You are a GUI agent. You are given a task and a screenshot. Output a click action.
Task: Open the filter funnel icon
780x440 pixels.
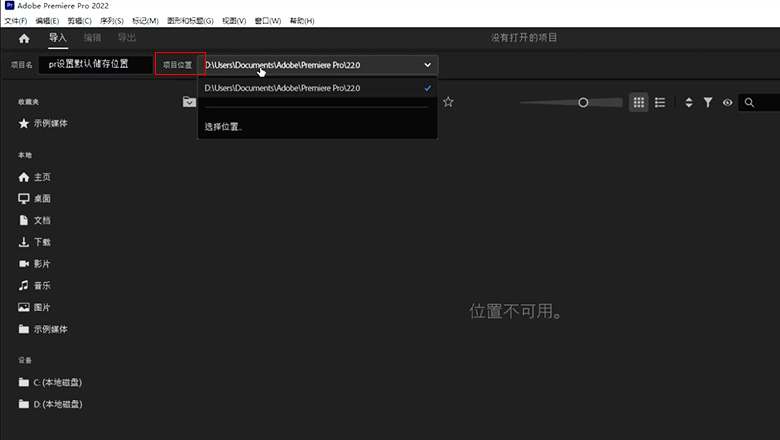click(x=708, y=102)
